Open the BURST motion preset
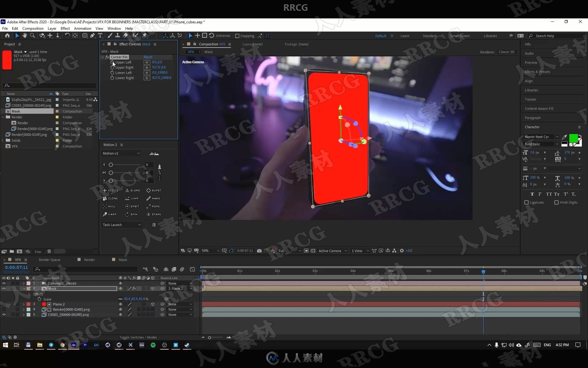Viewport: 588px width, 368px height. [153, 190]
